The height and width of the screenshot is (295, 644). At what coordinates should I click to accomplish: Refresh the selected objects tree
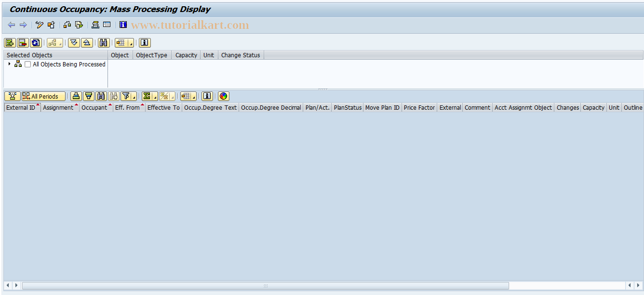(x=36, y=43)
